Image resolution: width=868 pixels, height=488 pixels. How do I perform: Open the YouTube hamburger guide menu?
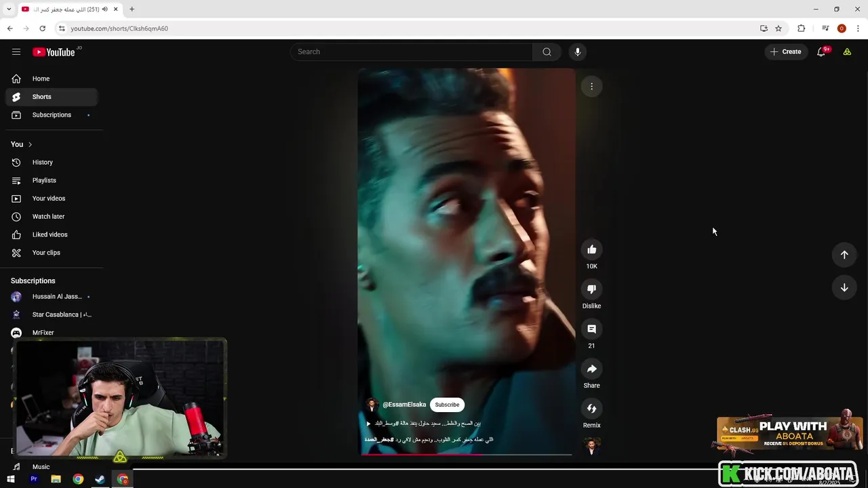(x=16, y=52)
